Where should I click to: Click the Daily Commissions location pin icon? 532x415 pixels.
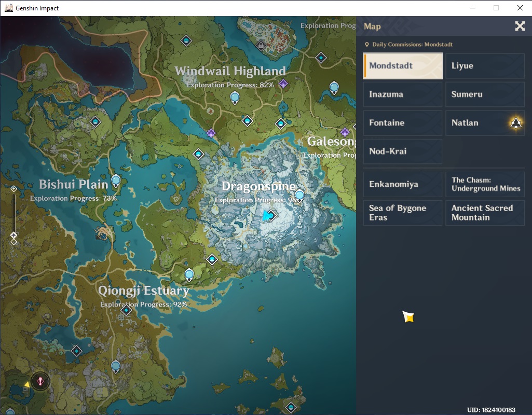(x=367, y=45)
